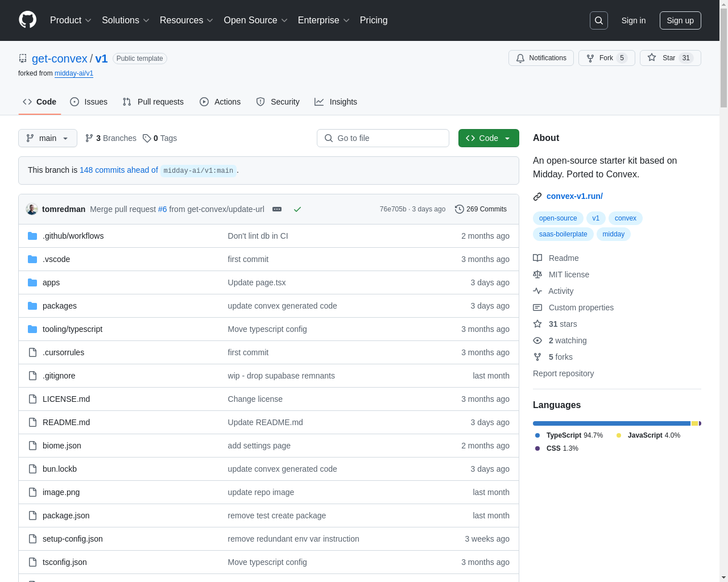Open 'wip - drop supabase remnants' commit
The image size is (728, 582).
click(281, 376)
